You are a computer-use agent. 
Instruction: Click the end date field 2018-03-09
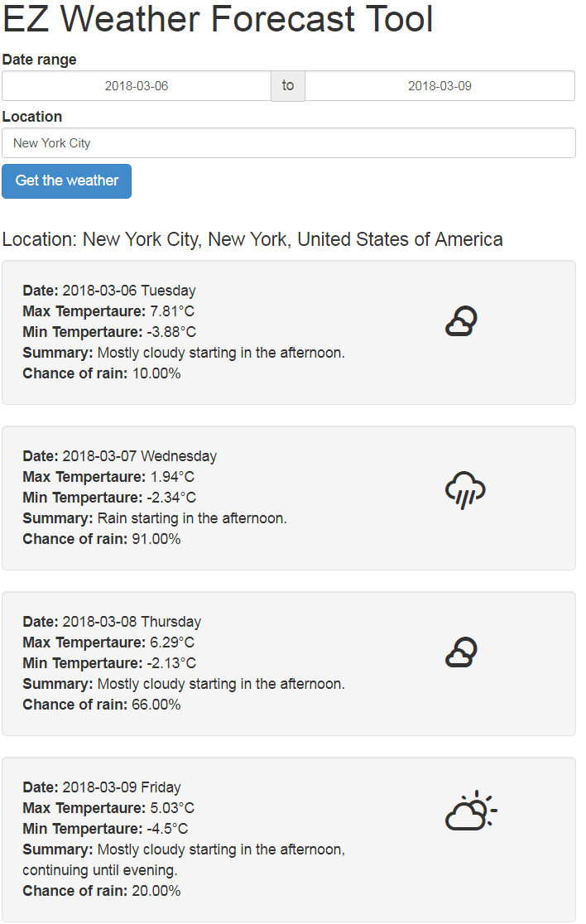pyautogui.click(x=439, y=86)
